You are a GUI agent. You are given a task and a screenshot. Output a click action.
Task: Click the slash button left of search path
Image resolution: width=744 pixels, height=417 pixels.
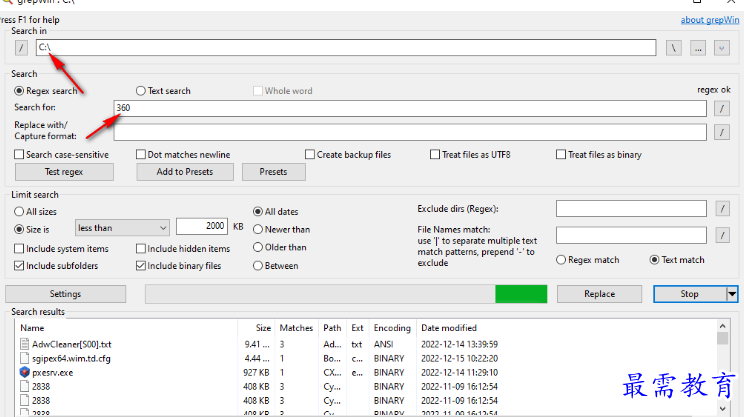click(x=22, y=48)
